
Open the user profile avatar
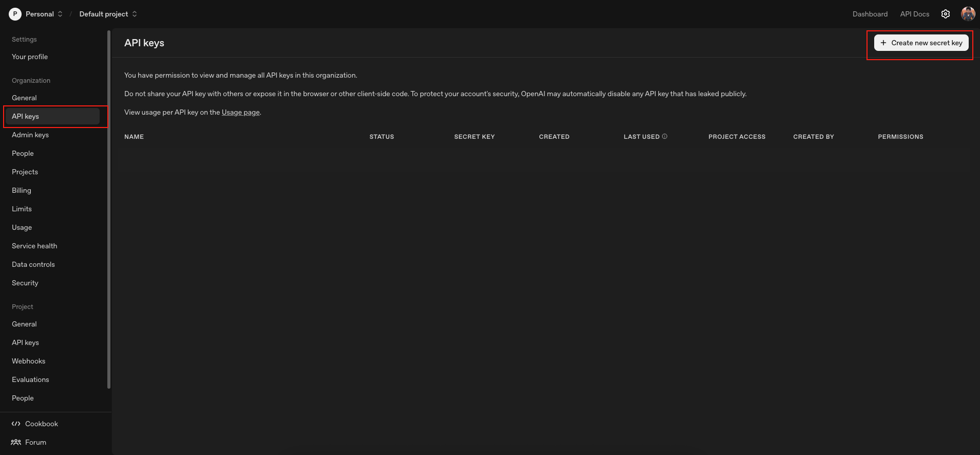(968, 14)
